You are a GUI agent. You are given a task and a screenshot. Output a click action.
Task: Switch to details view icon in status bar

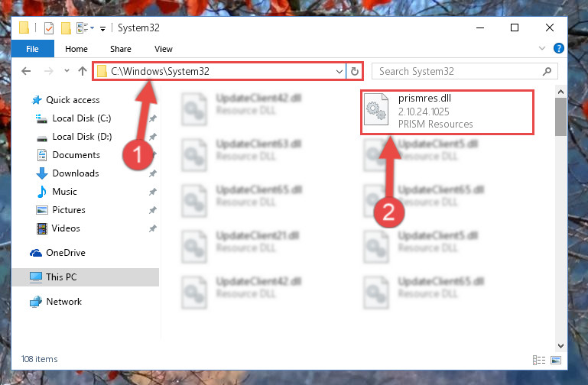click(539, 360)
